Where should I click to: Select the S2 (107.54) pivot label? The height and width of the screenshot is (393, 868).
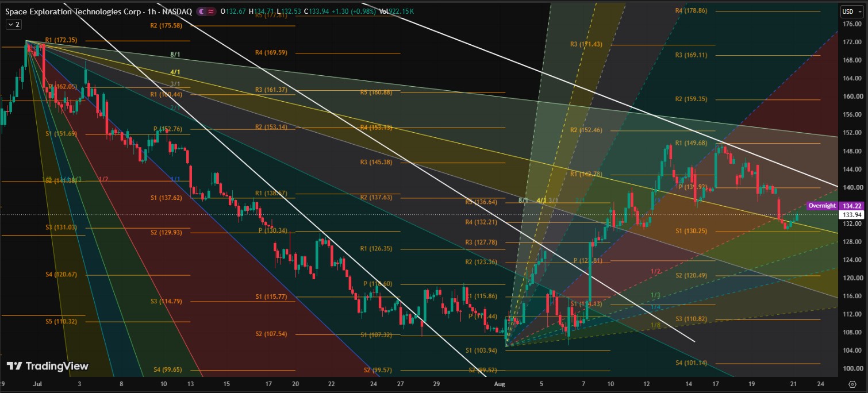coord(271,334)
